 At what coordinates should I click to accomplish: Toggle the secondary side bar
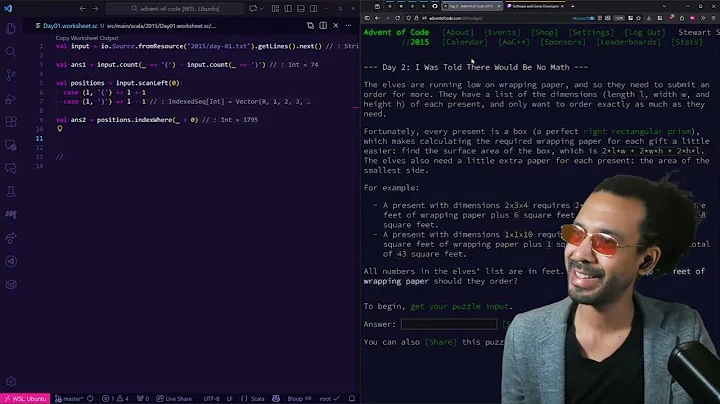point(313,8)
